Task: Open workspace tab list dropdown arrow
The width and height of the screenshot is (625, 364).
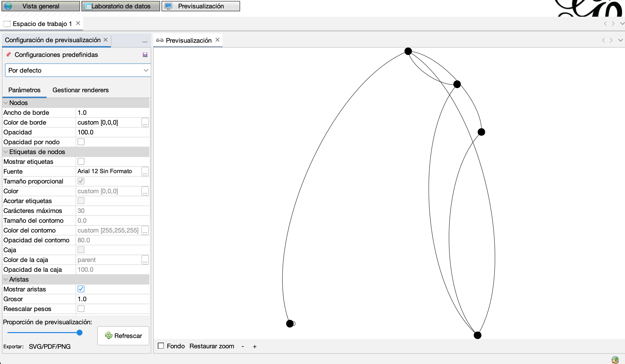Action: pyautogui.click(x=622, y=24)
